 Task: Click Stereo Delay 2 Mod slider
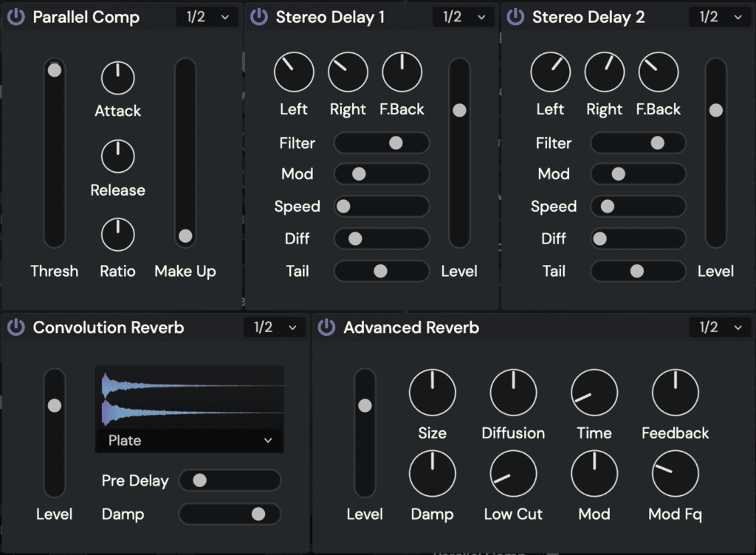pyautogui.click(x=639, y=174)
